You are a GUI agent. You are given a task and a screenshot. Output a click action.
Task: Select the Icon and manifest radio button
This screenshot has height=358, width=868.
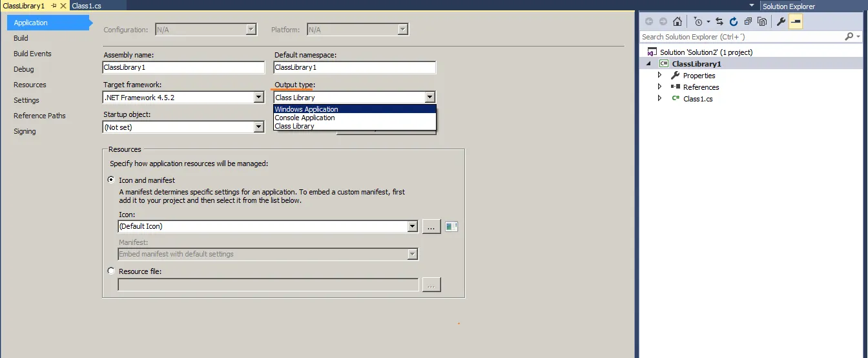pyautogui.click(x=112, y=180)
